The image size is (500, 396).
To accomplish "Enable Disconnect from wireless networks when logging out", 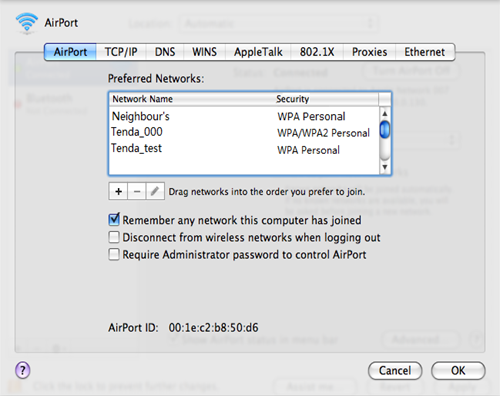I will click(x=114, y=237).
